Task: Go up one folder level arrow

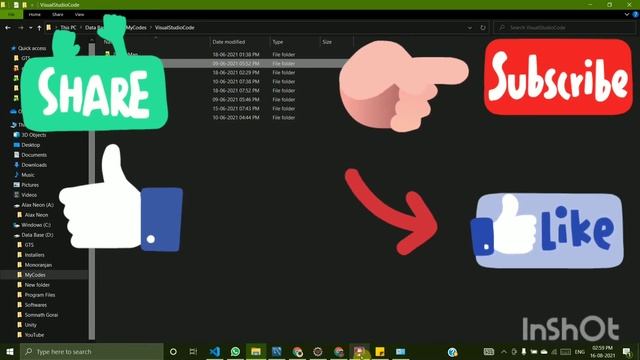Action: pyautogui.click(x=39, y=28)
